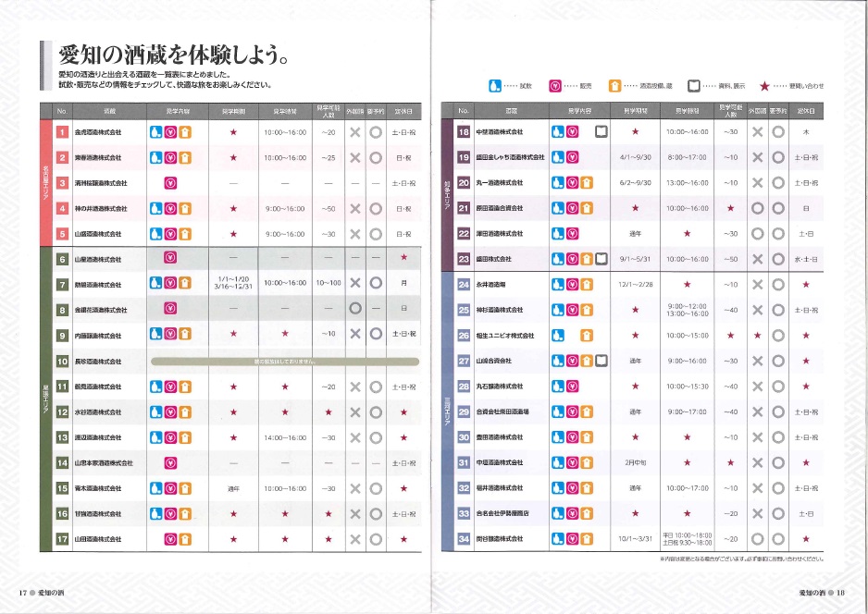Click the '10:00~17:00' time in row 32
Viewport: 868px width, 614px height.
687,488
